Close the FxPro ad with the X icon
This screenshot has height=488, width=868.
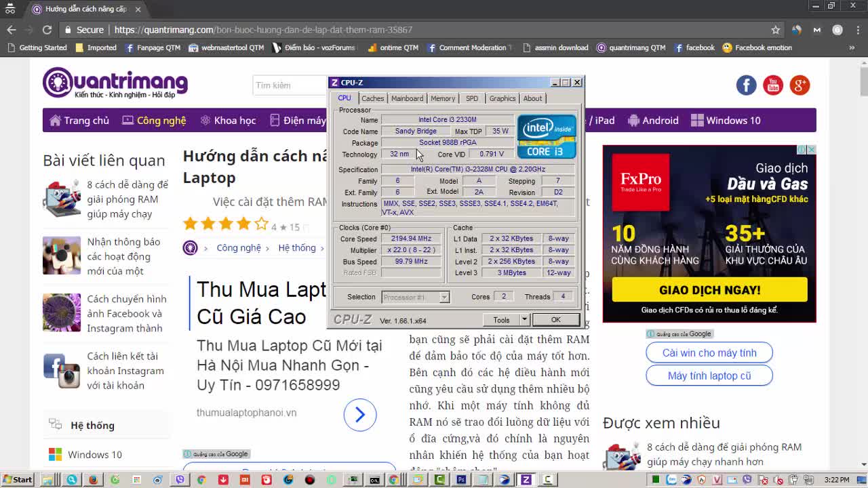pos(811,150)
